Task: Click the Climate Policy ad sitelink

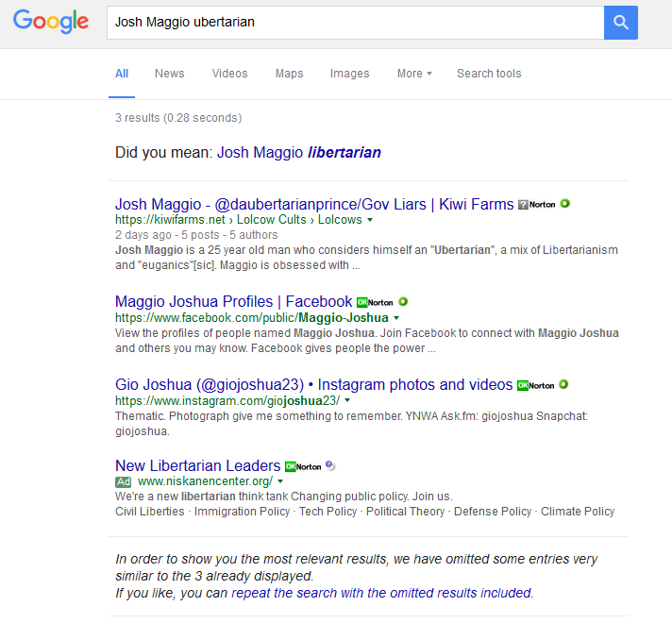Action: (578, 512)
